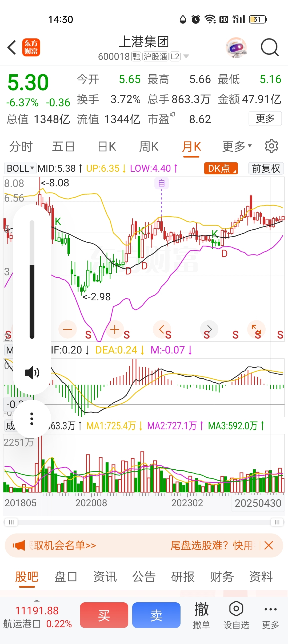Open the bottom 更多 three-dot menu
This screenshot has width=288, height=644.
click(x=270, y=615)
